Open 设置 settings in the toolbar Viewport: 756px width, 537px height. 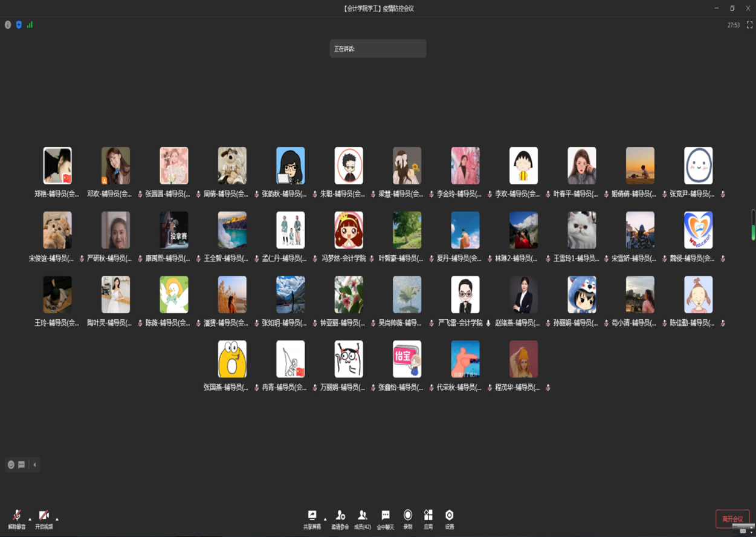(x=449, y=516)
